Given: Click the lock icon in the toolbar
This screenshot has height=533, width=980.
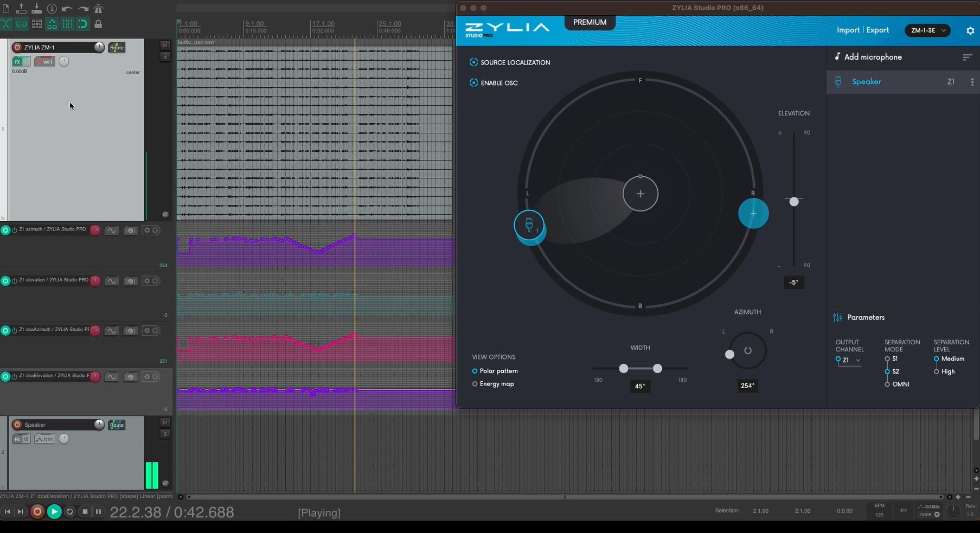Looking at the screenshot, I should coord(98,24).
